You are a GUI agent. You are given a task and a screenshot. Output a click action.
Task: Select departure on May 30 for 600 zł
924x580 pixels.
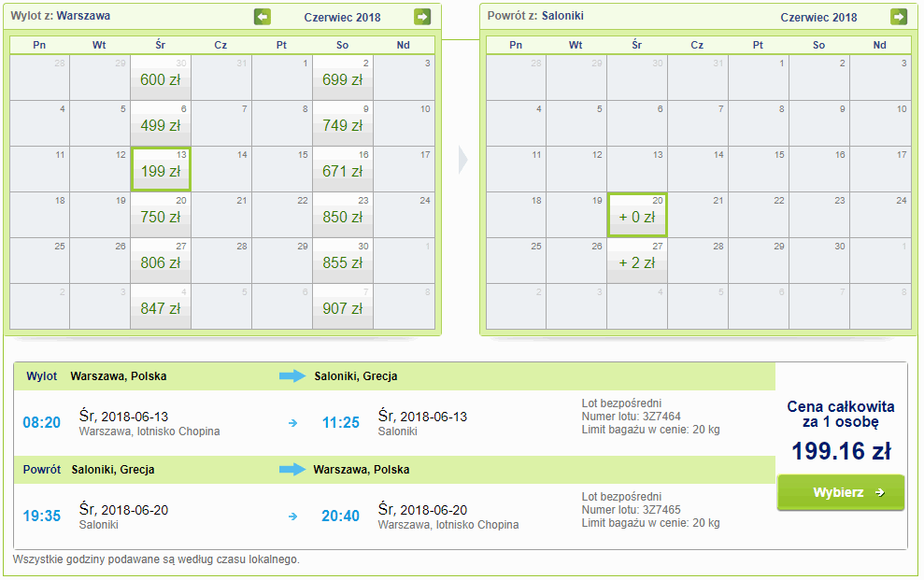click(x=161, y=79)
